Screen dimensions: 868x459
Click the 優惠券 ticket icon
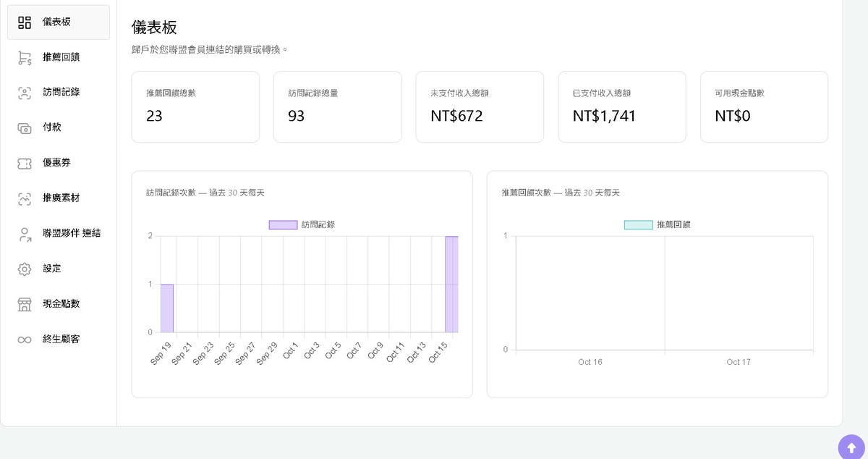pos(25,164)
